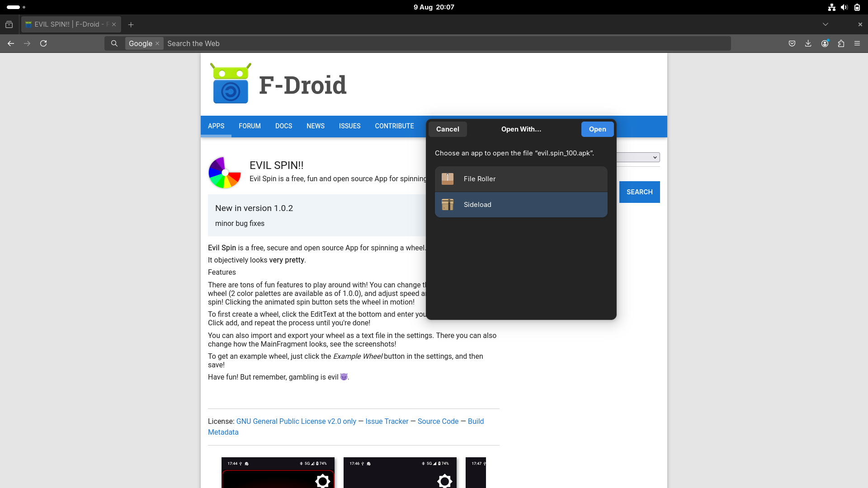Image resolution: width=868 pixels, height=488 pixels.
Task: Open GNU General Public License link
Action: click(296, 421)
